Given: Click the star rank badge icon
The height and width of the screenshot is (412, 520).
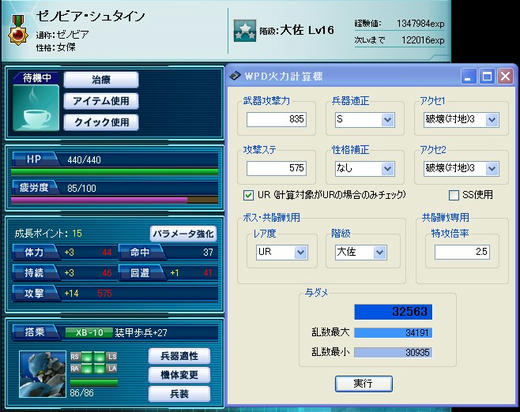Looking at the screenshot, I should [x=245, y=31].
